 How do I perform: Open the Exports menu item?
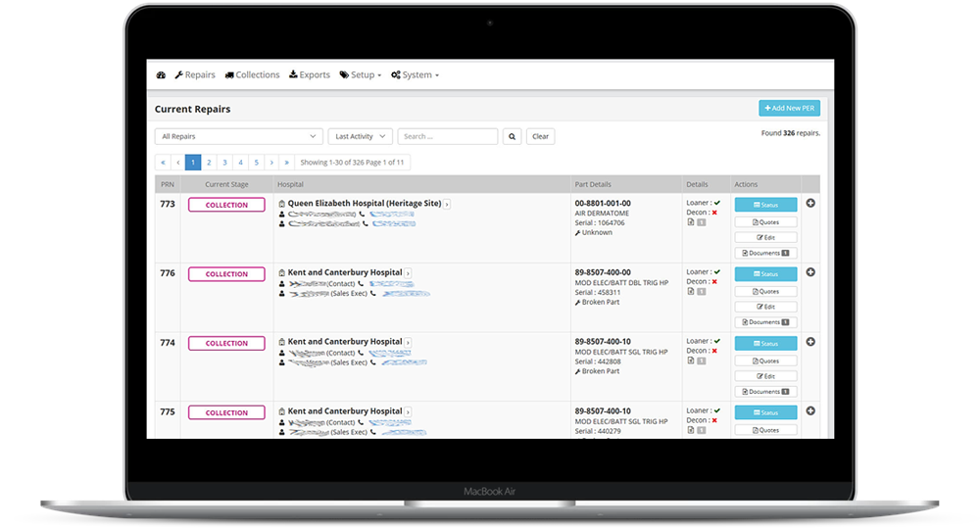point(310,75)
